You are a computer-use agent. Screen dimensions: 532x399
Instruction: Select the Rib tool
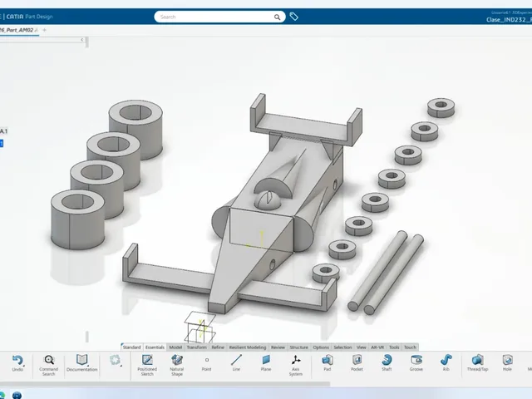(x=446, y=363)
